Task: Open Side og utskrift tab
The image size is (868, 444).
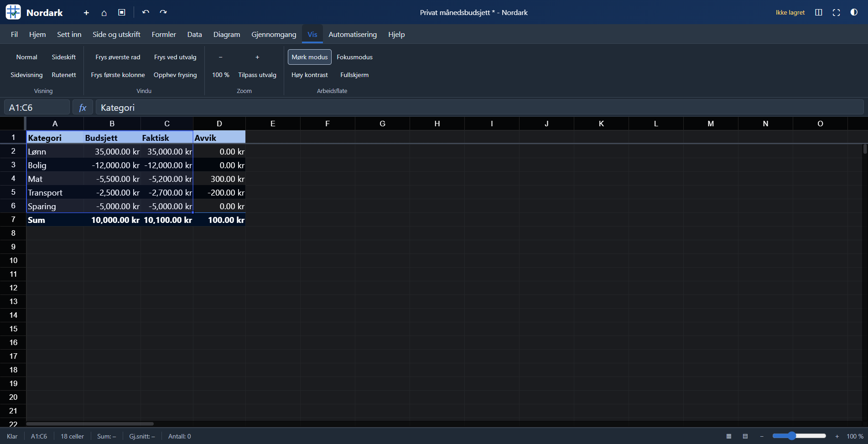Action: pyautogui.click(x=116, y=34)
